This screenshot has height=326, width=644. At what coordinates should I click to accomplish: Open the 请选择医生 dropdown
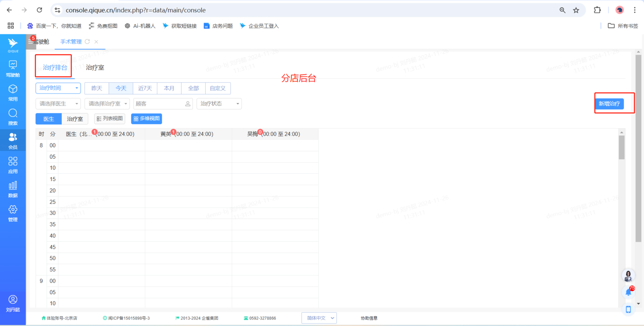[58, 104]
